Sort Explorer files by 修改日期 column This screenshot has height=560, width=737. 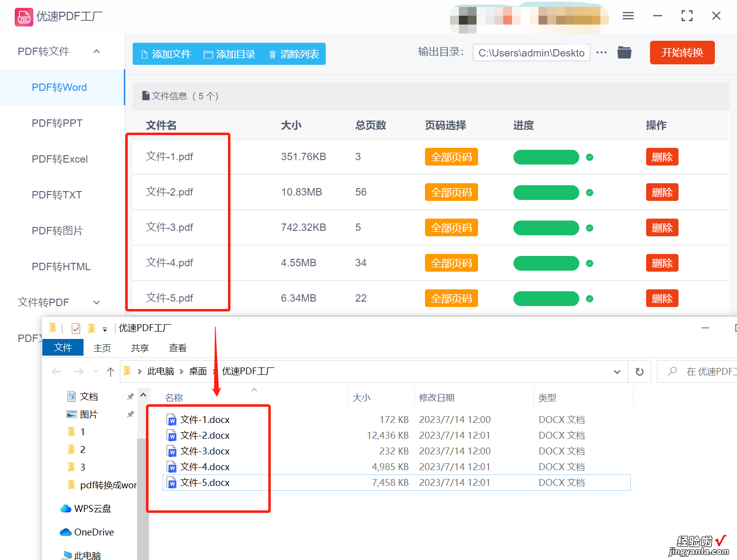(437, 397)
